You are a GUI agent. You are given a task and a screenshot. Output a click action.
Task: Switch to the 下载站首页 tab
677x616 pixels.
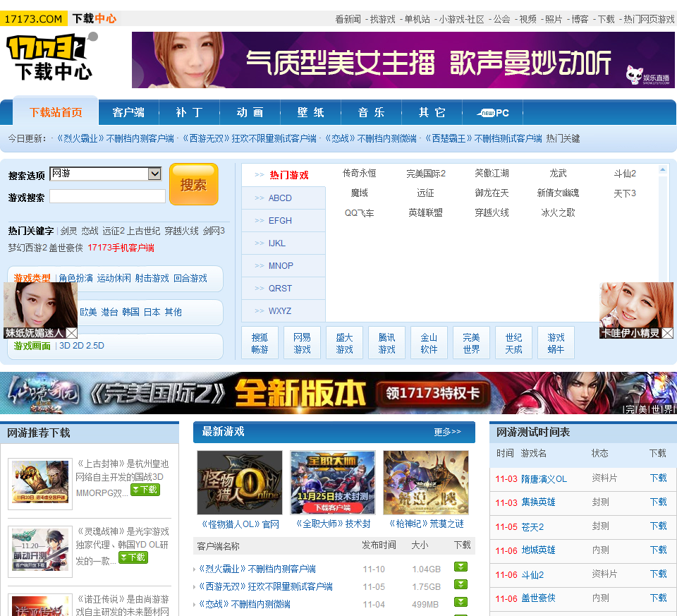tap(56, 112)
